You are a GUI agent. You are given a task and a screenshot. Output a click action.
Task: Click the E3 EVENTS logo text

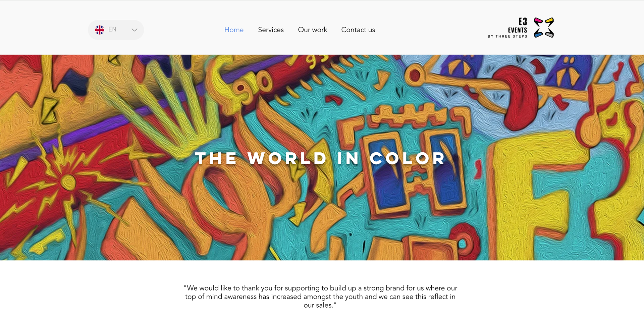pyautogui.click(x=518, y=25)
